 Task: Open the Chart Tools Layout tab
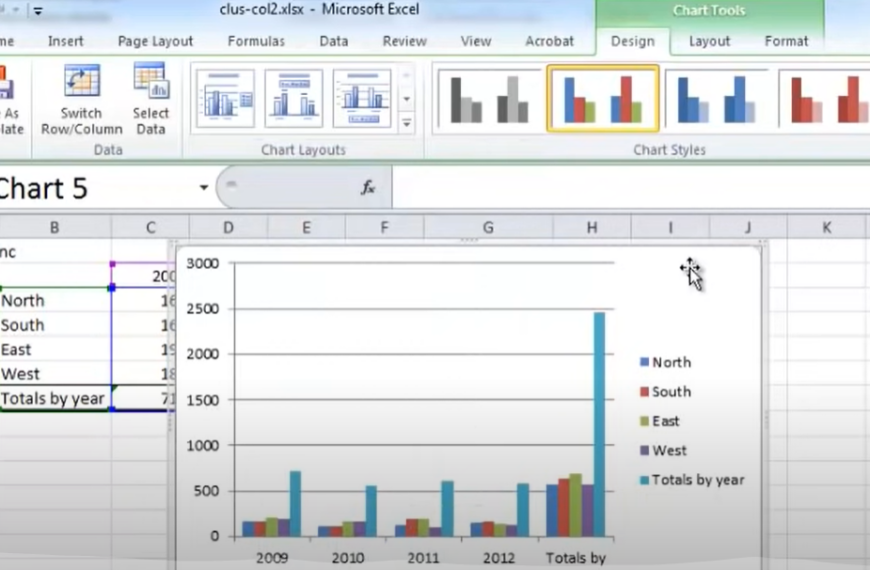709,41
